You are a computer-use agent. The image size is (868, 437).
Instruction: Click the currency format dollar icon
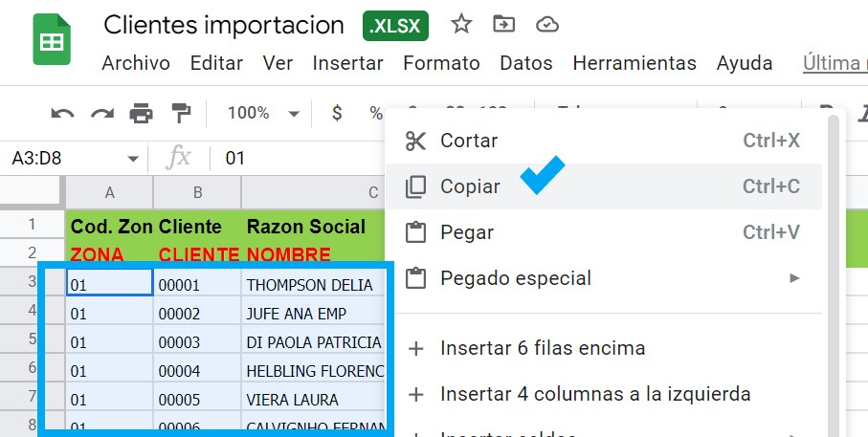[x=337, y=114]
